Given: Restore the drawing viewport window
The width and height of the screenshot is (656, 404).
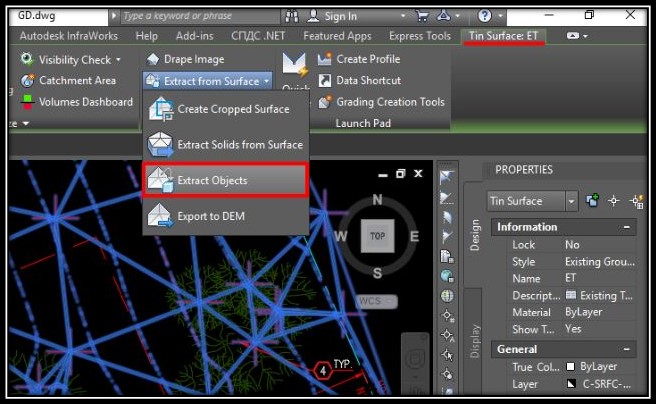Looking at the screenshot, I should (400, 174).
